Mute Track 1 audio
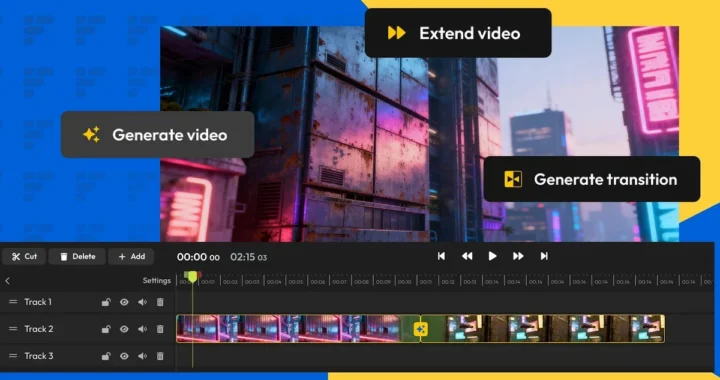Screen dimensions: 720x380 142,302
